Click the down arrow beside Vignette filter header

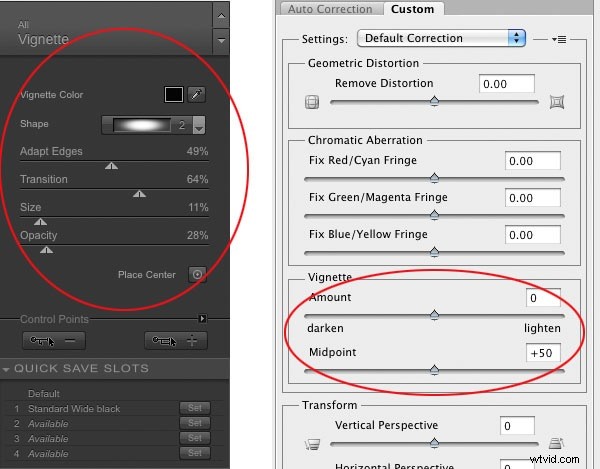tap(221, 40)
